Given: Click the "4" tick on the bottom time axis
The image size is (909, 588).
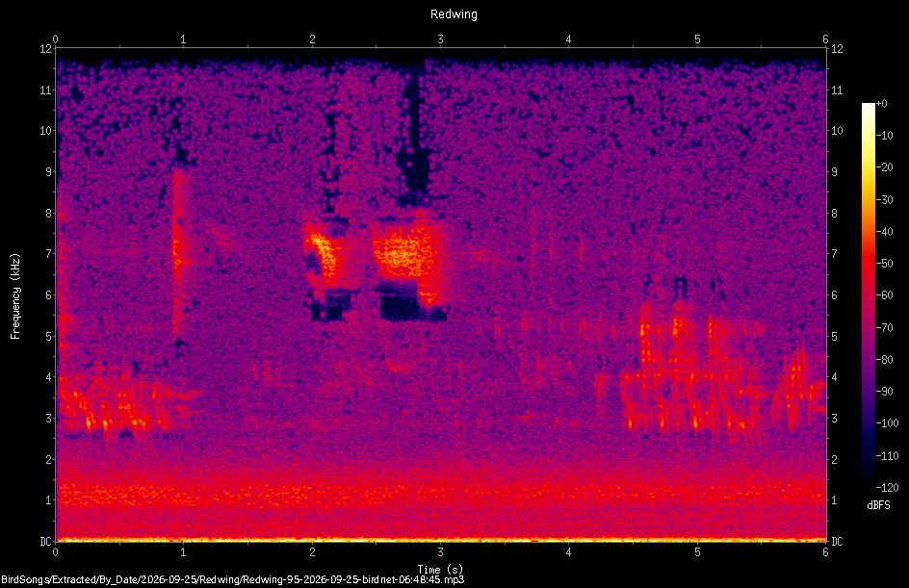Looking at the screenshot, I should pos(569,552).
